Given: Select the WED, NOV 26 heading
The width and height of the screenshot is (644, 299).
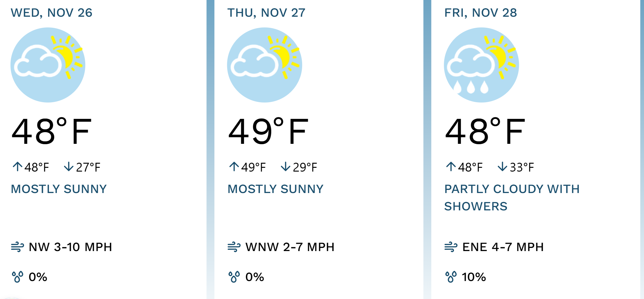Looking at the screenshot, I should coord(51,13).
